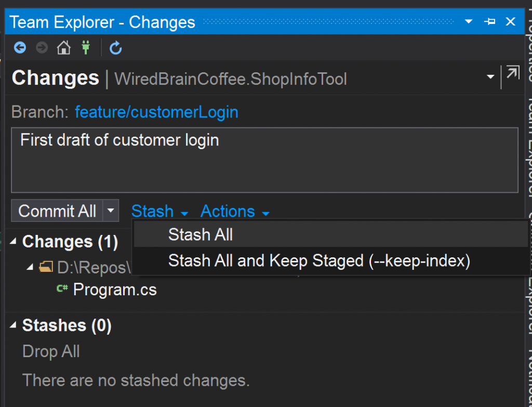Open the Commit All split-button dropdown arrow

[111, 211]
